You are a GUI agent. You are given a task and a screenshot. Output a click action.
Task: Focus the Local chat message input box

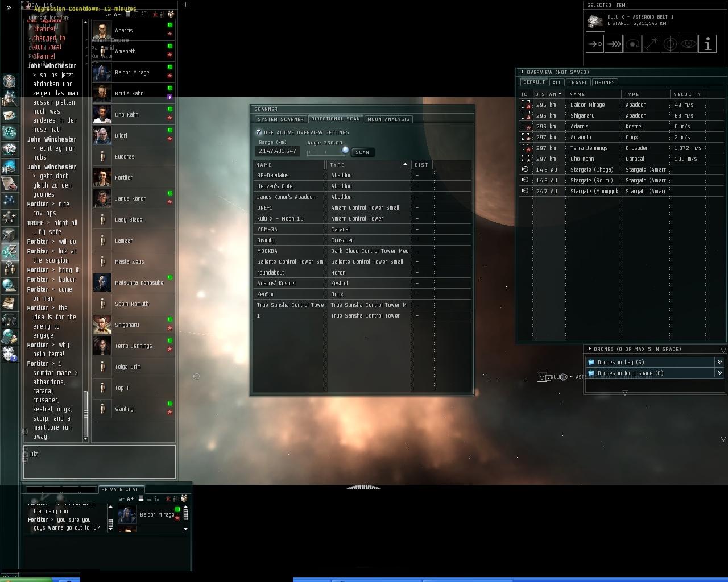[x=100, y=462]
